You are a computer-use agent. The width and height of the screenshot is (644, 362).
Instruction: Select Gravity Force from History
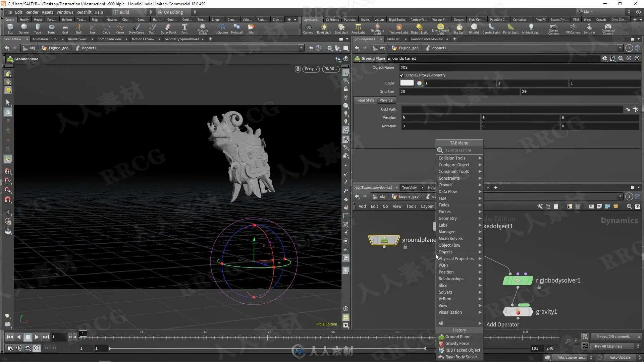[457, 344]
